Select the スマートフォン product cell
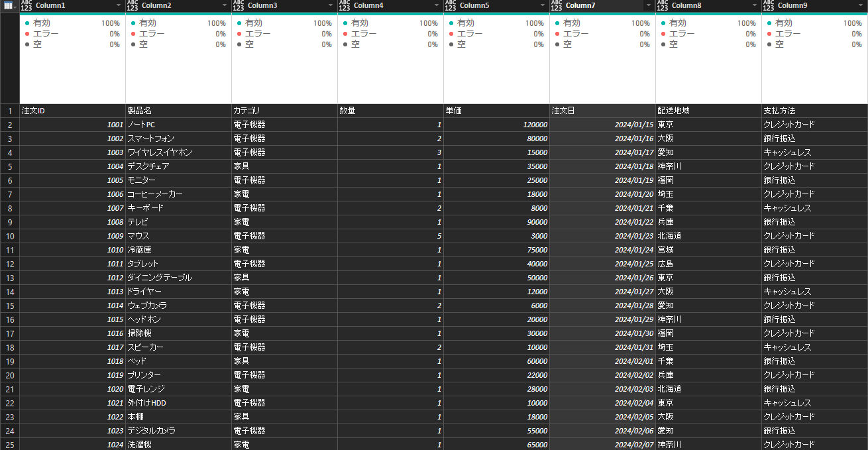The height and width of the screenshot is (450, 868). [179, 139]
